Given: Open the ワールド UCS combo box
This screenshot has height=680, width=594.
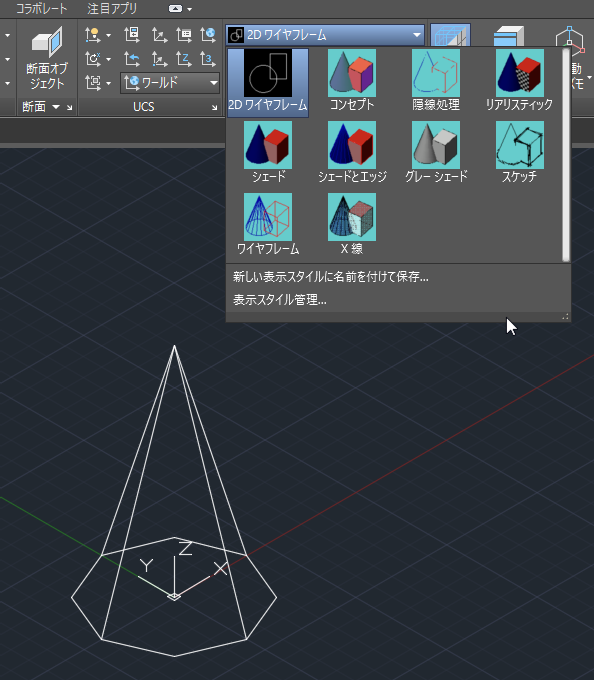Looking at the screenshot, I should pyautogui.click(x=170, y=82).
